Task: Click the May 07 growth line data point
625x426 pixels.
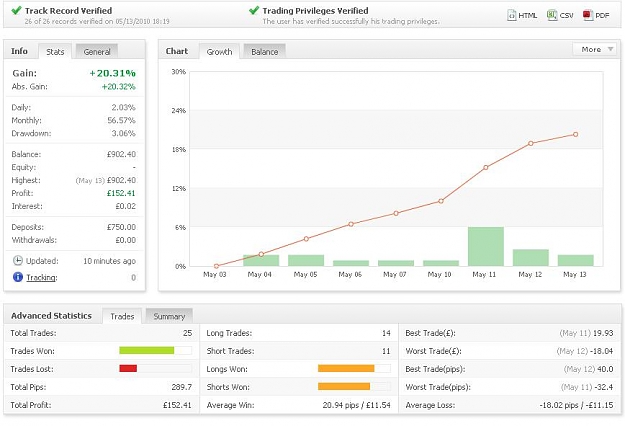Action: pos(396,213)
